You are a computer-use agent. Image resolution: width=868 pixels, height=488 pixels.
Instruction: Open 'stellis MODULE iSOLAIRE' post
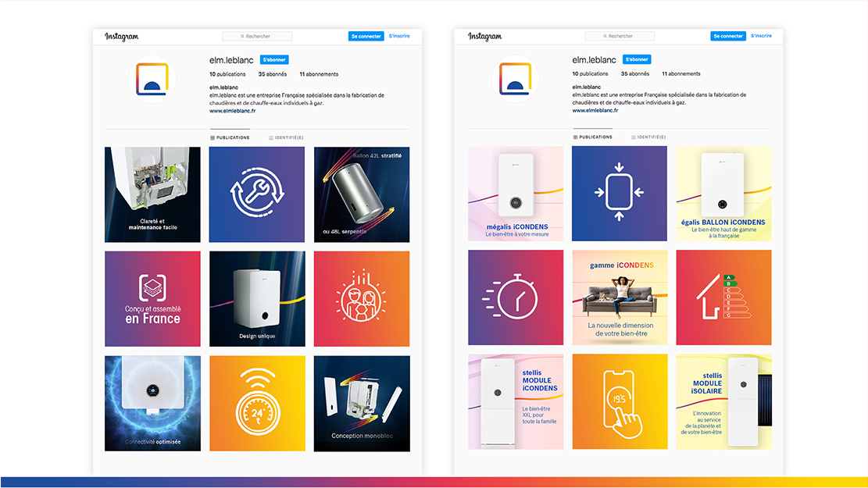723,401
